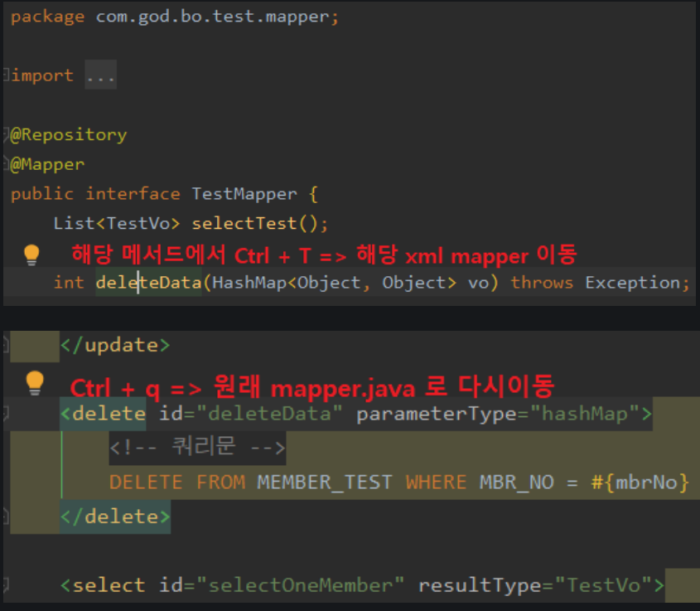Image resolution: width=700 pixels, height=611 pixels.
Task: Click the throws keyword in deleteData line
Action: [x=542, y=282]
